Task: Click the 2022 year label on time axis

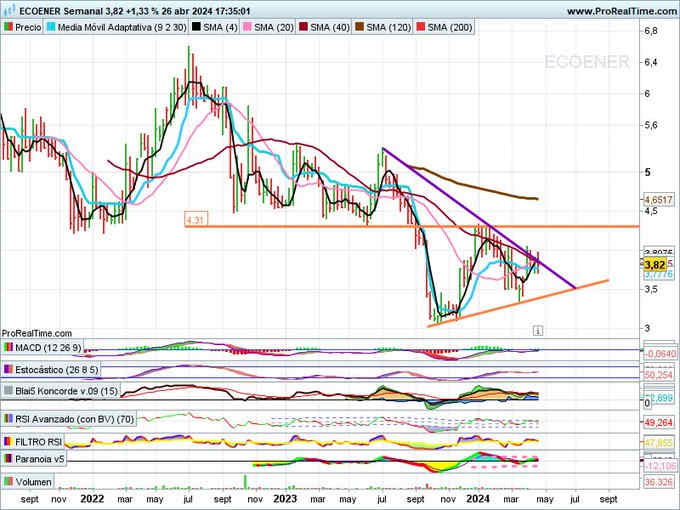Action: click(x=92, y=499)
